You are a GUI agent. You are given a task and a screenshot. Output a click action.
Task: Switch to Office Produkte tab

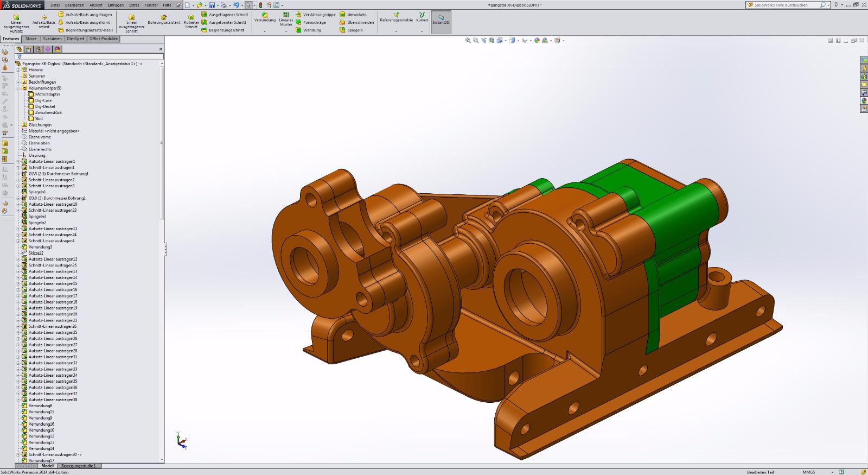104,39
